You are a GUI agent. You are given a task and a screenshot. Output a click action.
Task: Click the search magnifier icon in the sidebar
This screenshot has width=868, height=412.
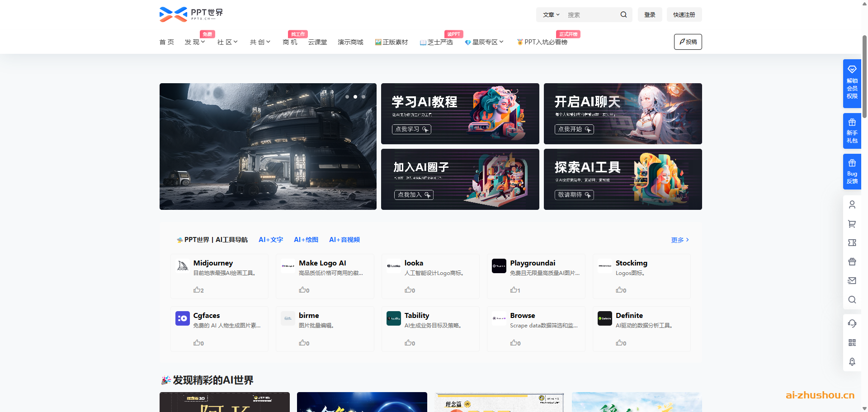(852, 299)
